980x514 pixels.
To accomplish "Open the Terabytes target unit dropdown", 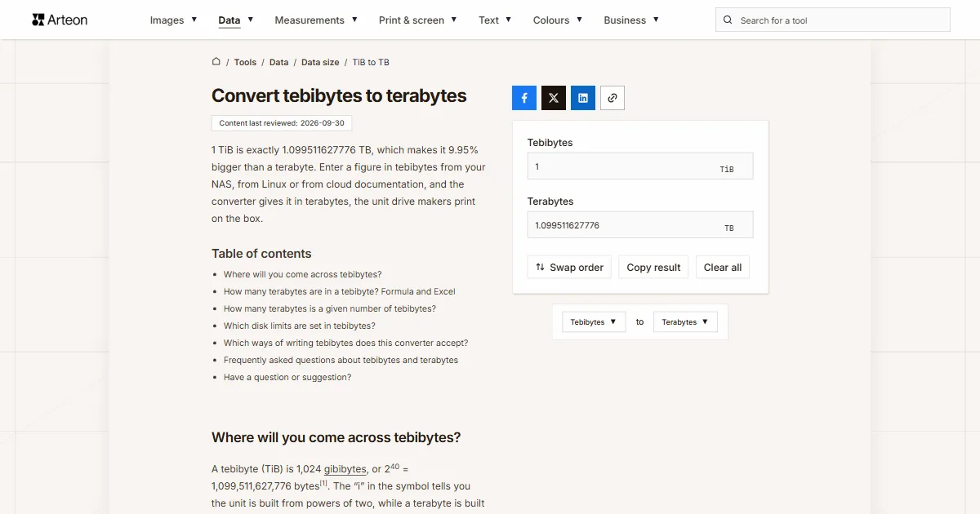I will (x=685, y=322).
